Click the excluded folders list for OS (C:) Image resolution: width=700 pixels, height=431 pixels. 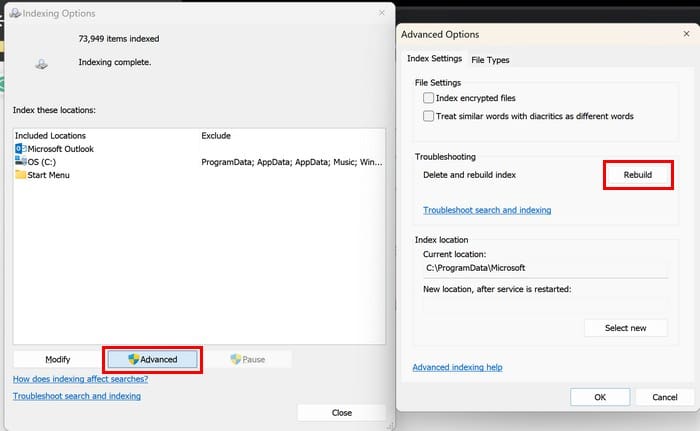[x=292, y=162]
